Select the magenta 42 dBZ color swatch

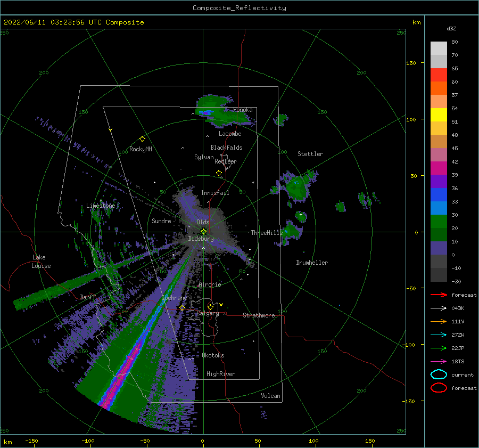[439, 168]
